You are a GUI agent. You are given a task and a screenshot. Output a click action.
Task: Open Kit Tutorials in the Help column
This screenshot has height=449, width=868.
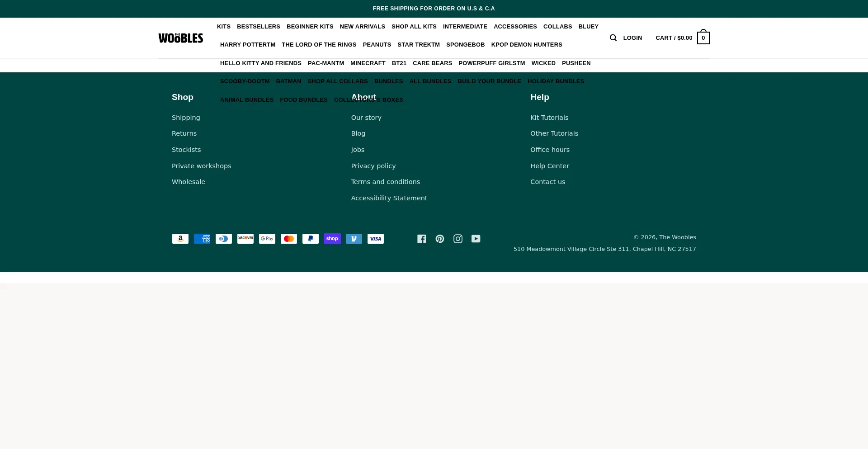pyautogui.click(x=549, y=118)
